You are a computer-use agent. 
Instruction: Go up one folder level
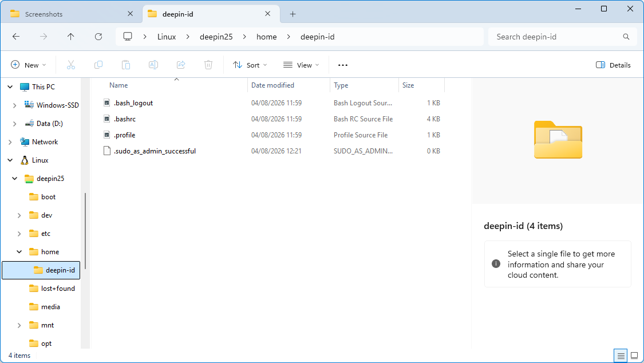coord(70,37)
